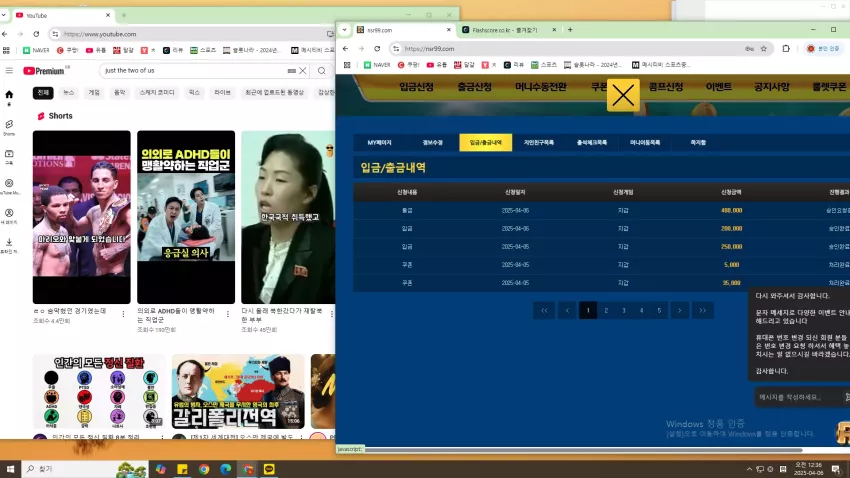Go to page 2 of the transaction list
The image size is (850, 478).
click(606, 311)
